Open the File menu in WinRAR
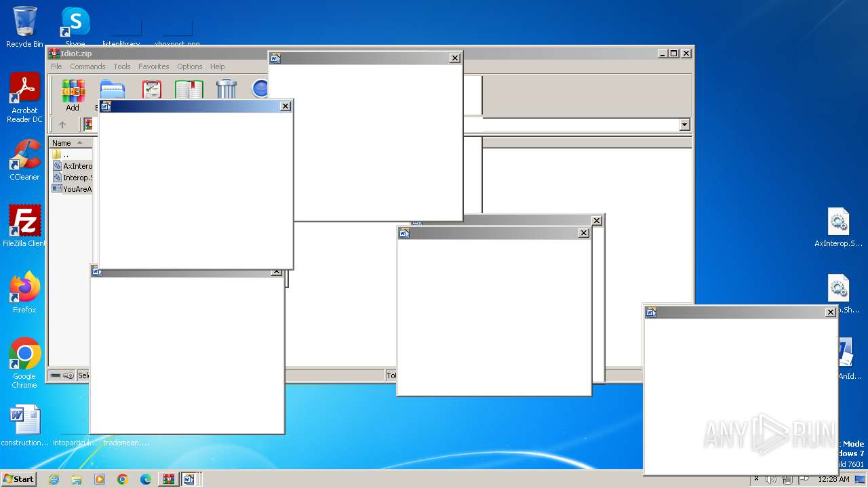 pyautogui.click(x=56, y=66)
